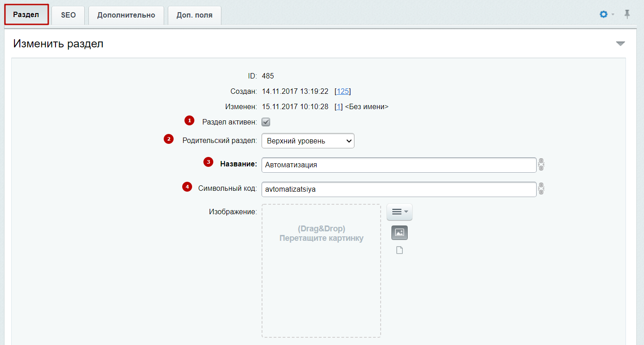Select the ID value '485'
Screen dimensions: 644x345
pyautogui.click(x=268, y=76)
